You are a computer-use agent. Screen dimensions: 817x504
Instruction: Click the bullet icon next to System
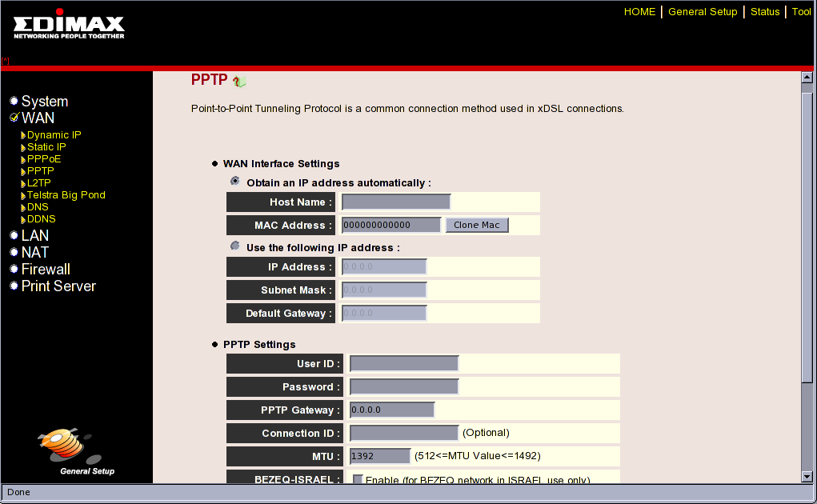tap(14, 101)
